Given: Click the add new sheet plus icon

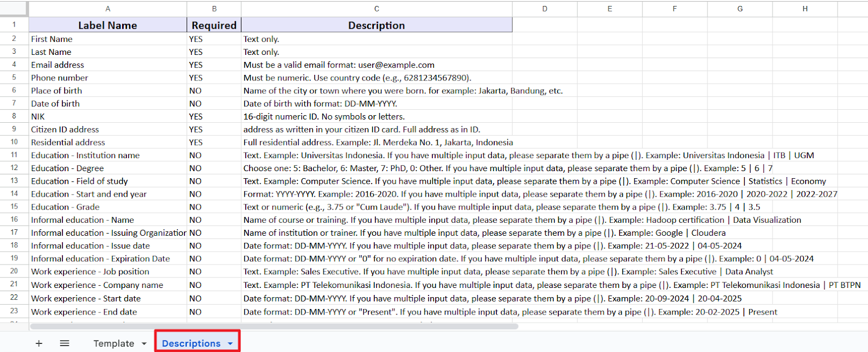Looking at the screenshot, I should [x=39, y=343].
